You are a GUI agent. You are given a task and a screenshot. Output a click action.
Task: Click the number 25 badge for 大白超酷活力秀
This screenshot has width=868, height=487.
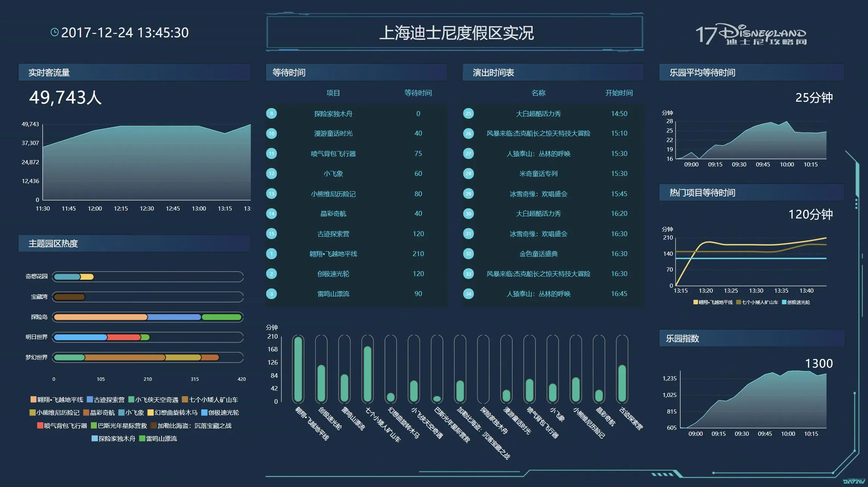tap(468, 113)
